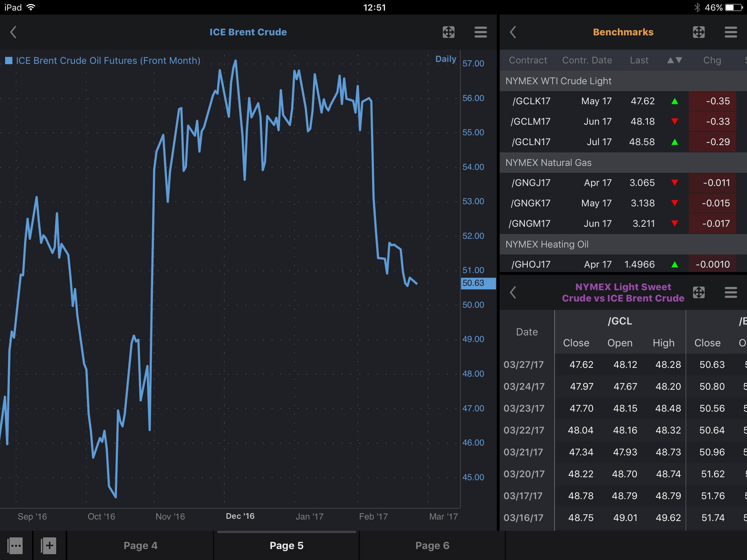The width and height of the screenshot is (747, 560).
Task: Open Benchmarks panel hamburger menu
Action: 731,32
